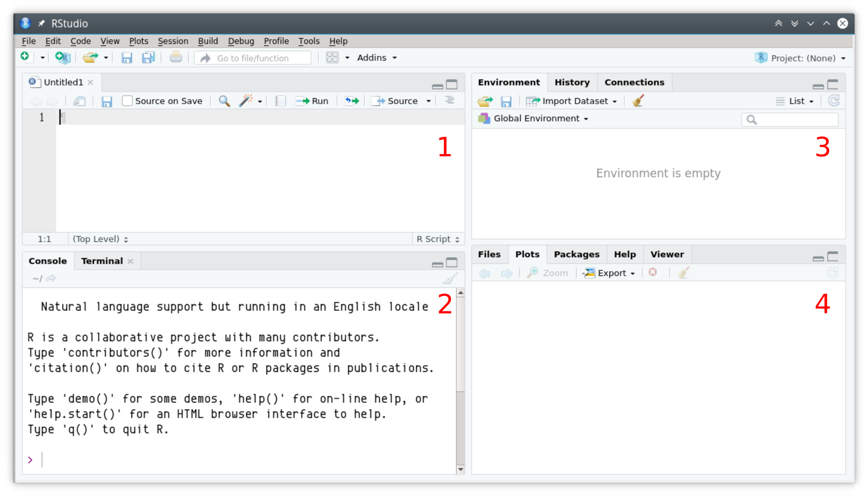Screen dimensions: 868x496
Task: Clear console output using the broom icon
Action: point(450,278)
